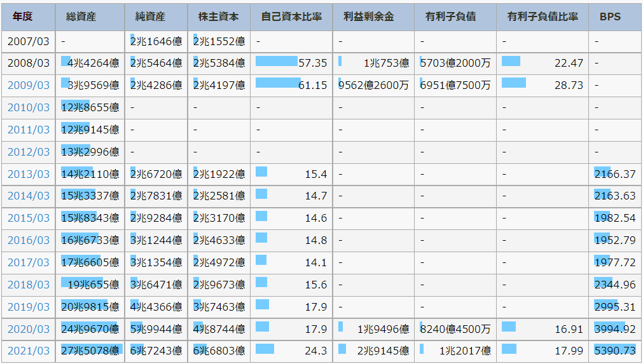
Task: Select BPS value 5390.73
Action: [x=615, y=351]
